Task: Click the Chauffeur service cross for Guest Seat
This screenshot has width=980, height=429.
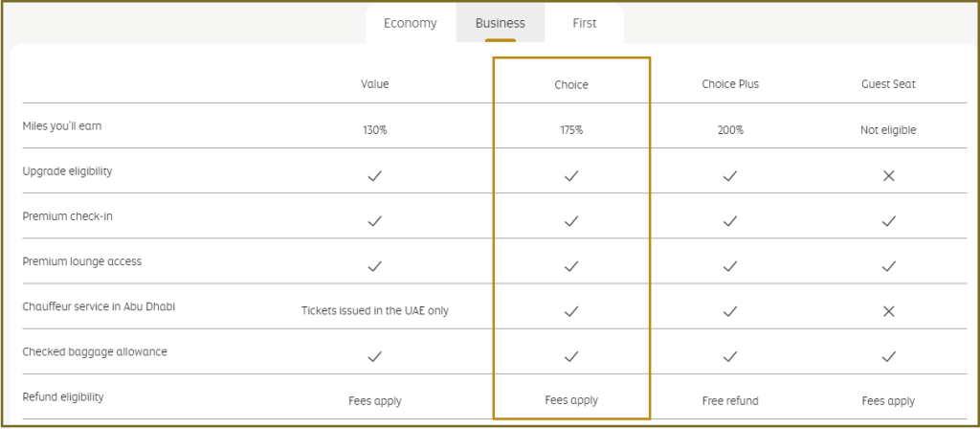Action: [888, 311]
